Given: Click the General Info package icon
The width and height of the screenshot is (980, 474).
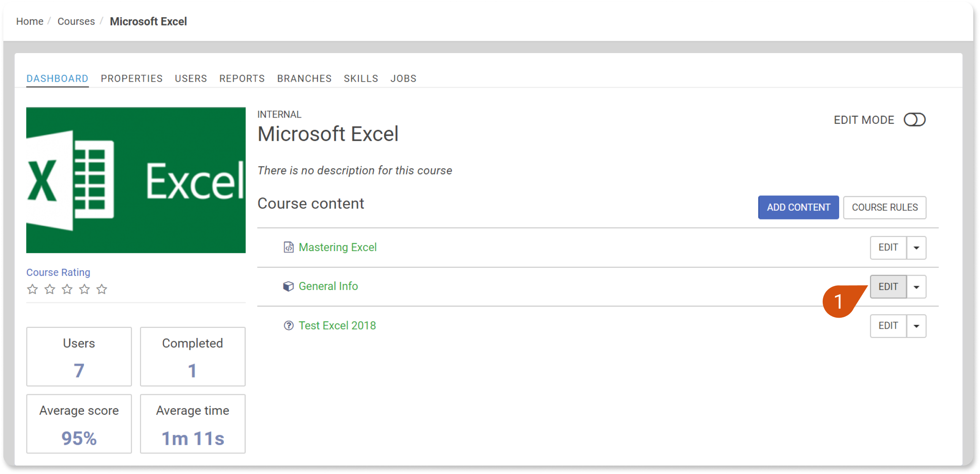Looking at the screenshot, I should [288, 287].
